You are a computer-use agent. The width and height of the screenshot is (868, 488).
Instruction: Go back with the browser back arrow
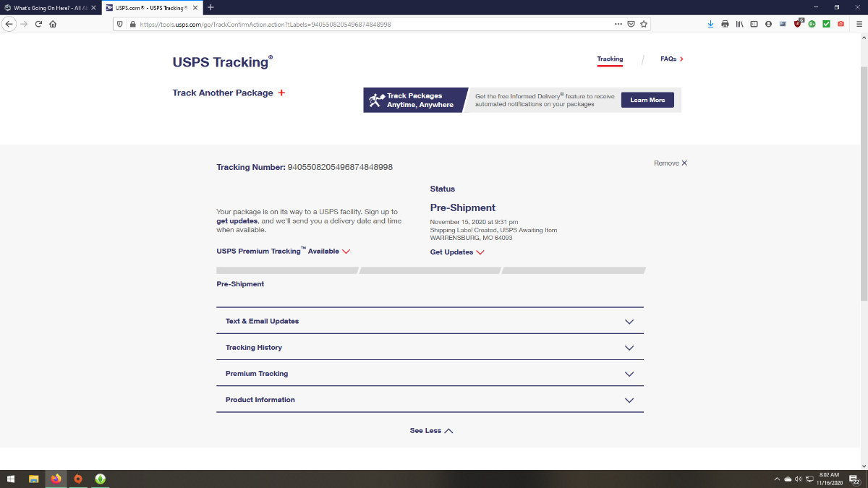tap(9, 24)
